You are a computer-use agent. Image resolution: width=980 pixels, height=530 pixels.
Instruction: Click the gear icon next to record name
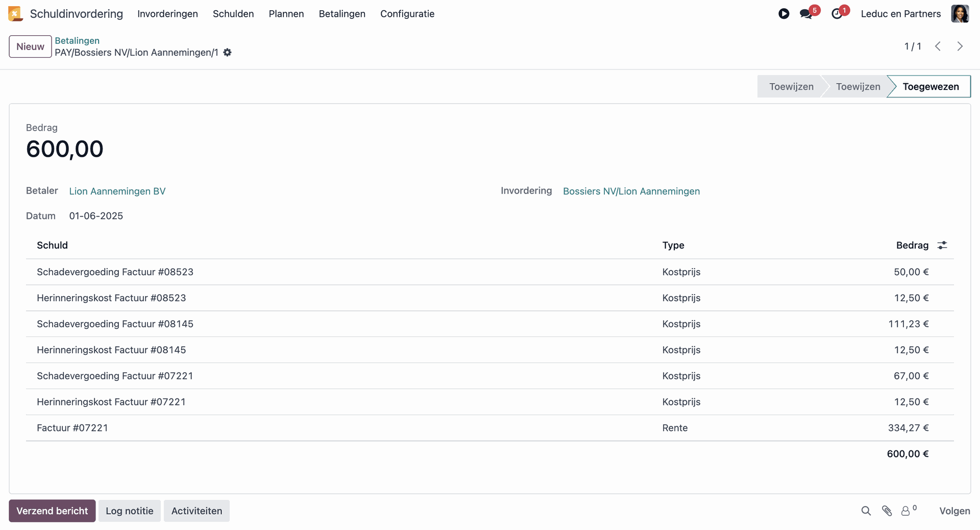point(228,53)
